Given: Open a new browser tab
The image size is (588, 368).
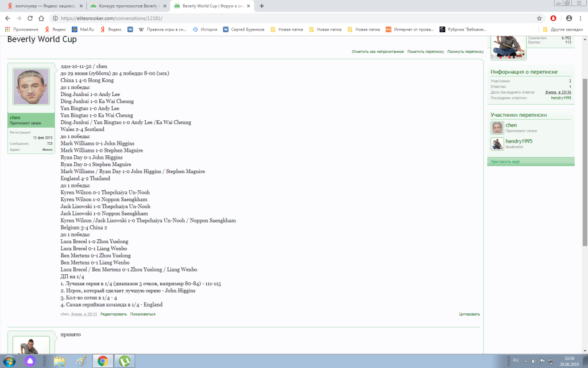Looking at the screenshot, I should (x=262, y=6).
